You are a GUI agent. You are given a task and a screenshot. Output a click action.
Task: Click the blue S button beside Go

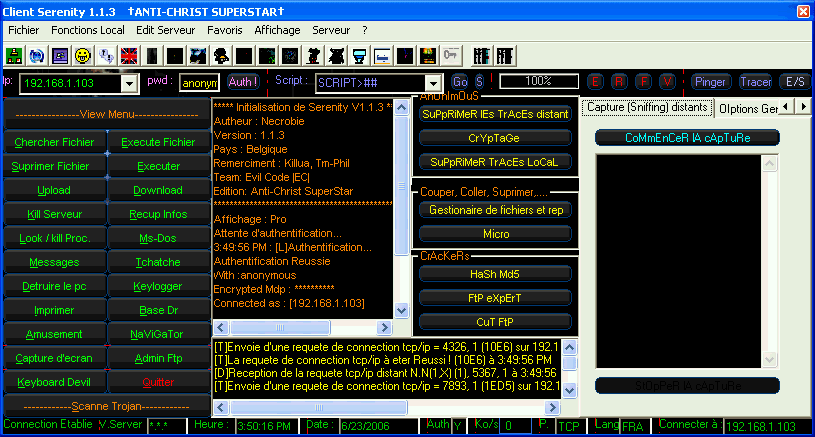480,82
